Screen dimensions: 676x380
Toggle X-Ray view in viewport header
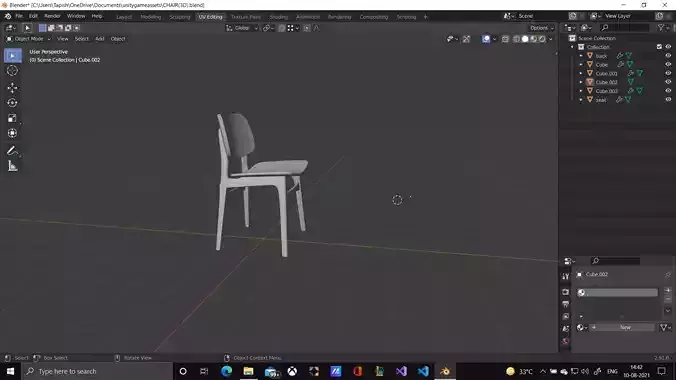505,39
